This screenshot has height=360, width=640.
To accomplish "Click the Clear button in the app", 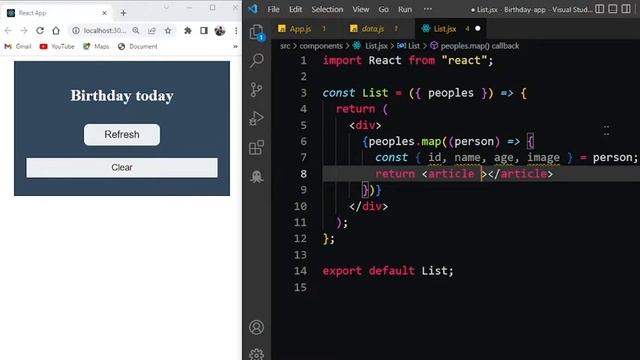I will click(122, 167).
